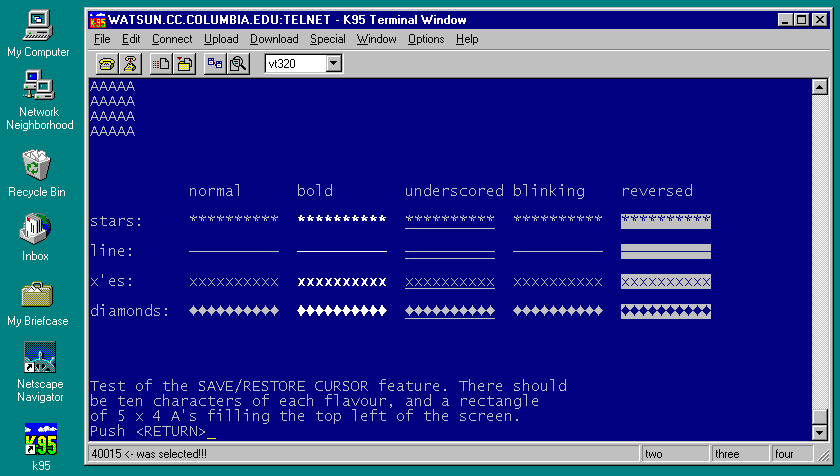Open the K95 desktop shortcut
The image size is (840, 476).
point(40,440)
